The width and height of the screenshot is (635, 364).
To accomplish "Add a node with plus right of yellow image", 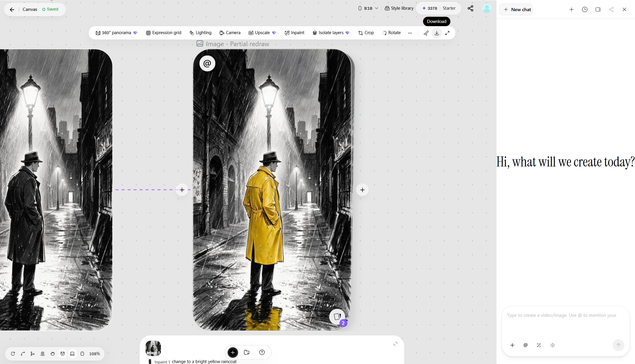I will [x=362, y=190].
